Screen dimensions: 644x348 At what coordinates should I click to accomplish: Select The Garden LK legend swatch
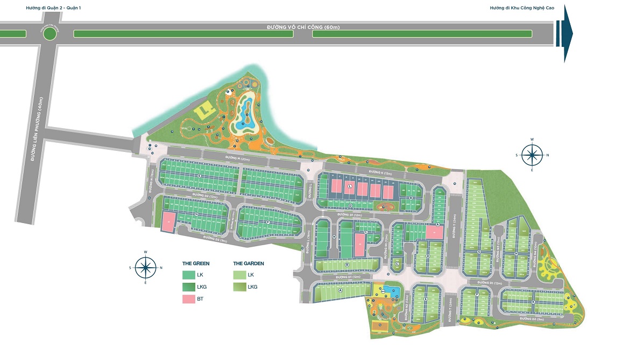(239, 275)
